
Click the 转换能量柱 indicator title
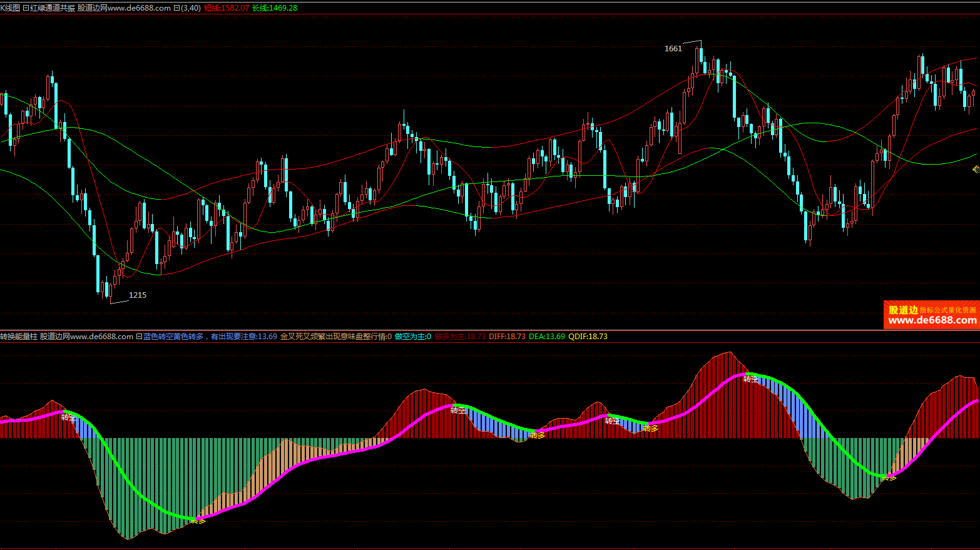pos(19,337)
